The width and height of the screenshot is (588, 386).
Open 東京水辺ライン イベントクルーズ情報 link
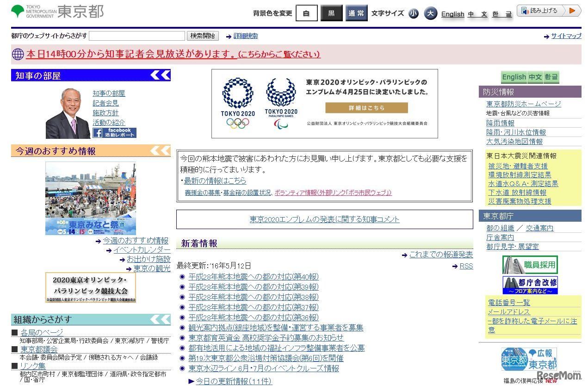tap(264, 368)
